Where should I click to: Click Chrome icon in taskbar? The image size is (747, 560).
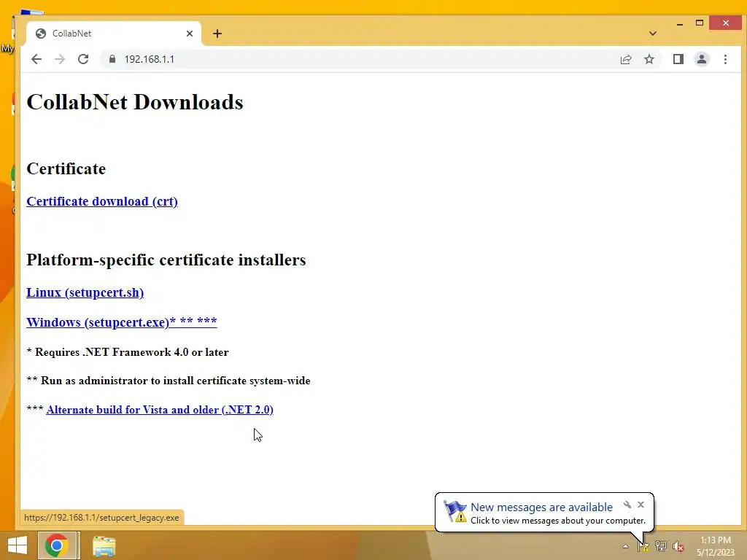point(57,545)
